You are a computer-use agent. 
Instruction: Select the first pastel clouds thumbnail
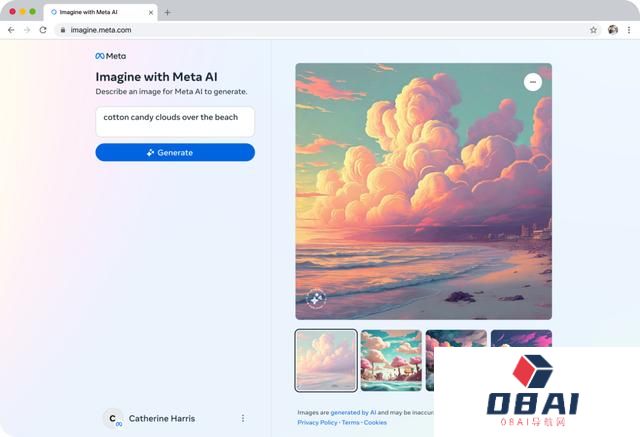click(x=326, y=360)
